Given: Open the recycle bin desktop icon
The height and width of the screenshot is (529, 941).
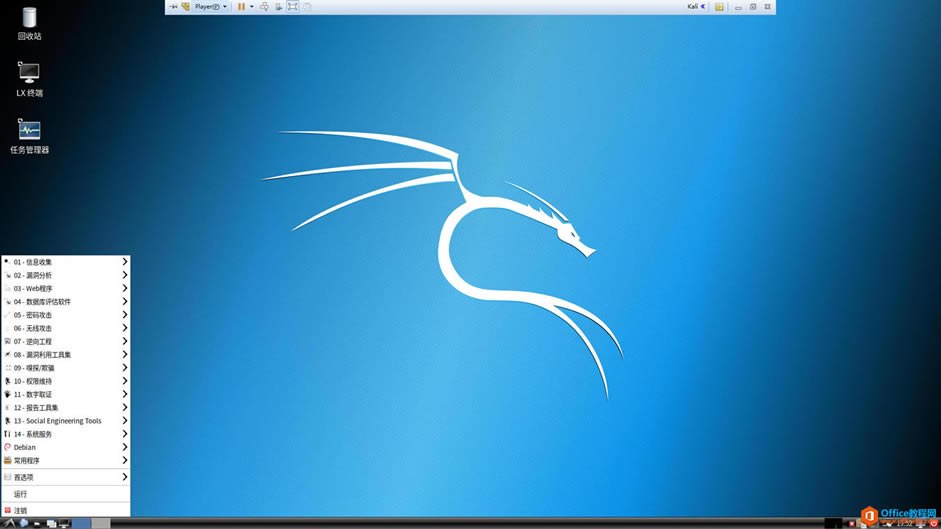Looking at the screenshot, I should pos(29,23).
